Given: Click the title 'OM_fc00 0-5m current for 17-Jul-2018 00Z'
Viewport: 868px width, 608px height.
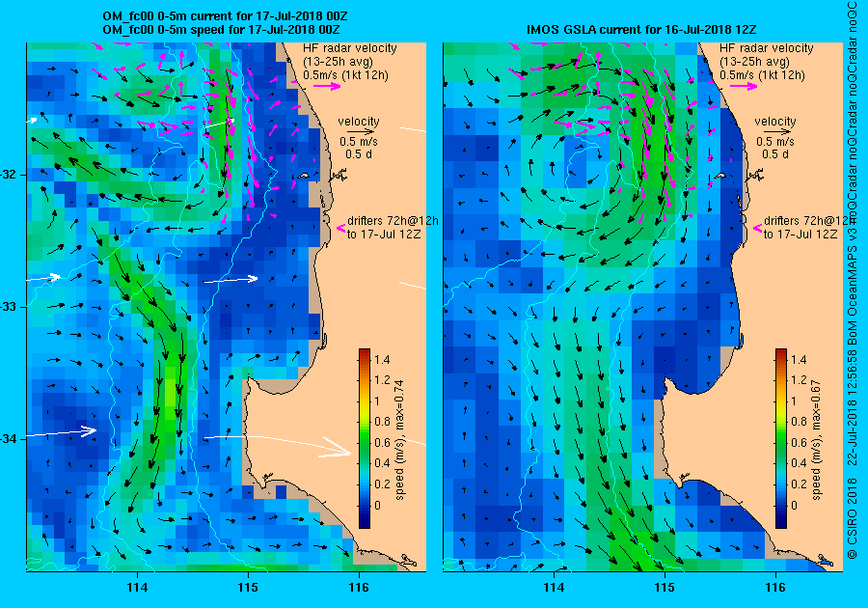Looking at the screenshot, I should 226,16.
